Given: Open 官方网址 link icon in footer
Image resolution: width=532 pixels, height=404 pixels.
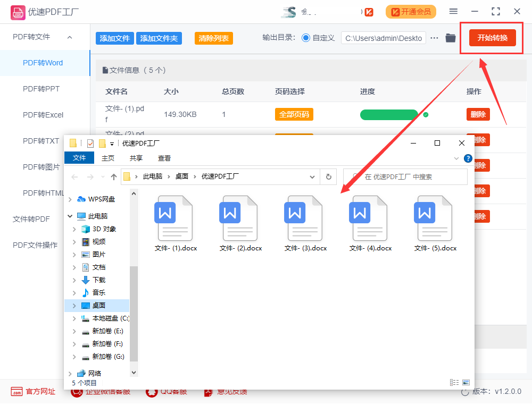Looking at the screenshot, I should pyautogui.click(x=16, y=391).
